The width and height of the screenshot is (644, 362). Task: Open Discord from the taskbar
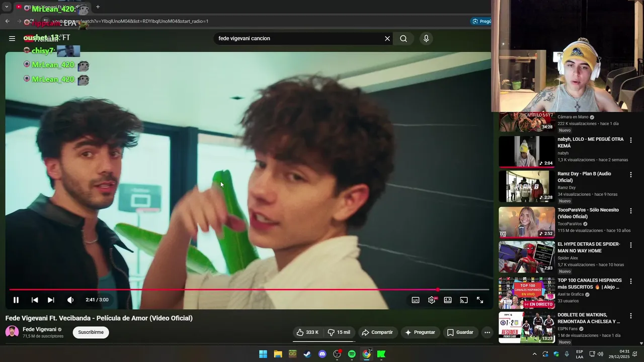(x=323, y=354)
